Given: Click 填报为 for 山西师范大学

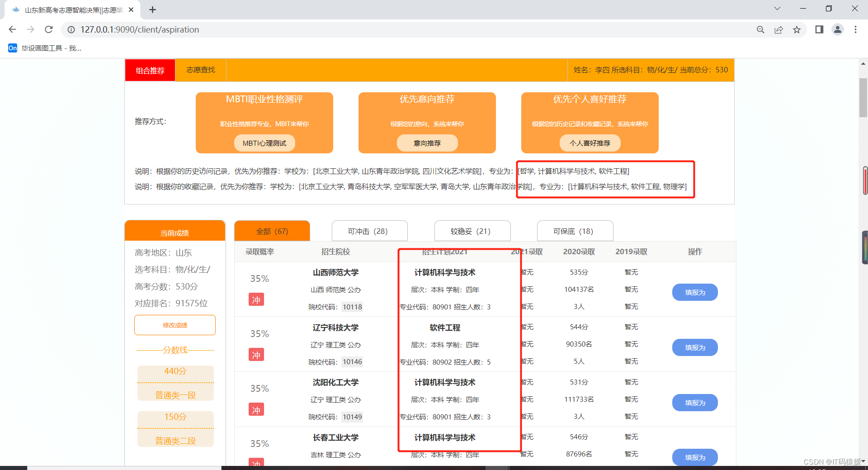Looking at the screenshot, I should [695, 292].
